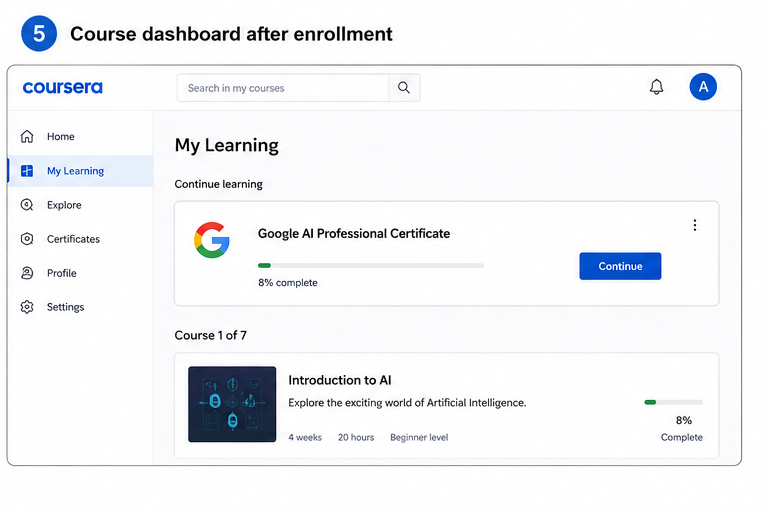
Task: Click the search magnifier icon
Action: (404, 88)
